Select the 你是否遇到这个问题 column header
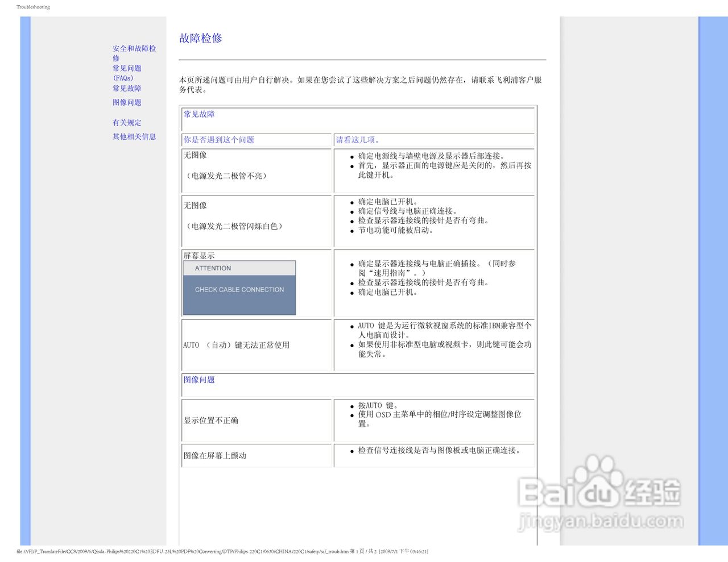Image resolution: width=728 pixels, height=562 pixels. tap(219, 140)
